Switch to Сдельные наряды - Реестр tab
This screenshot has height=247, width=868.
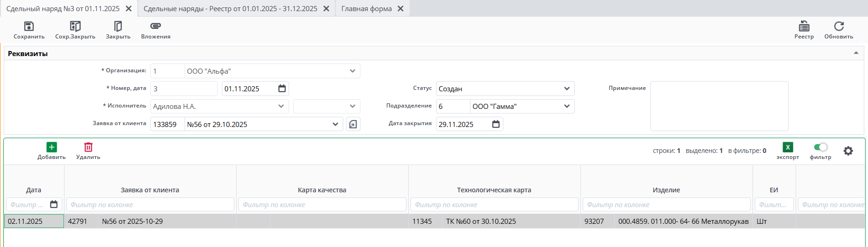tap(230, 9)
